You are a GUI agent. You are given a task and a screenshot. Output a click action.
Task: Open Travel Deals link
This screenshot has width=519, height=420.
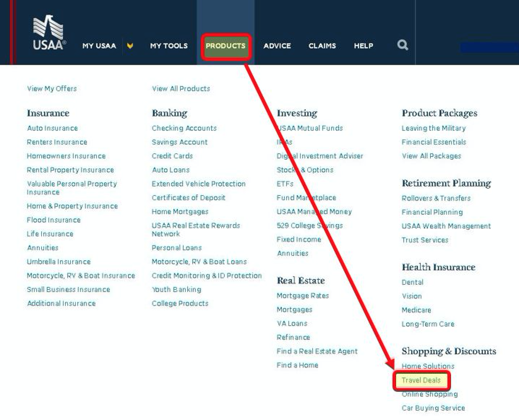pos(421,380)
